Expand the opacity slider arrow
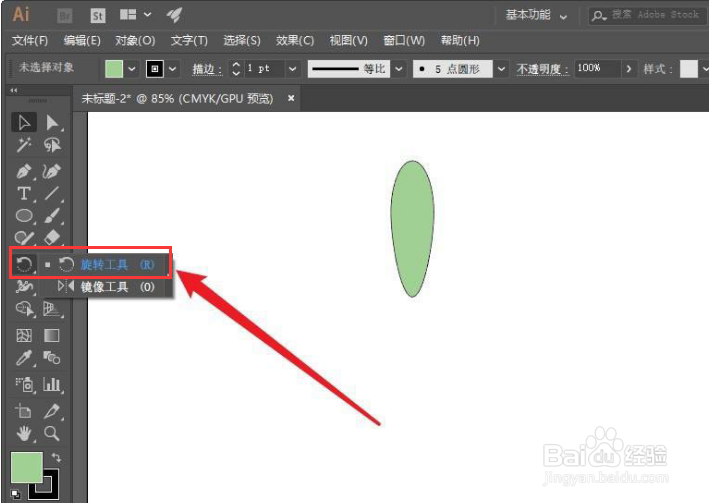This screenshot has height=503, width=709. 629,69
